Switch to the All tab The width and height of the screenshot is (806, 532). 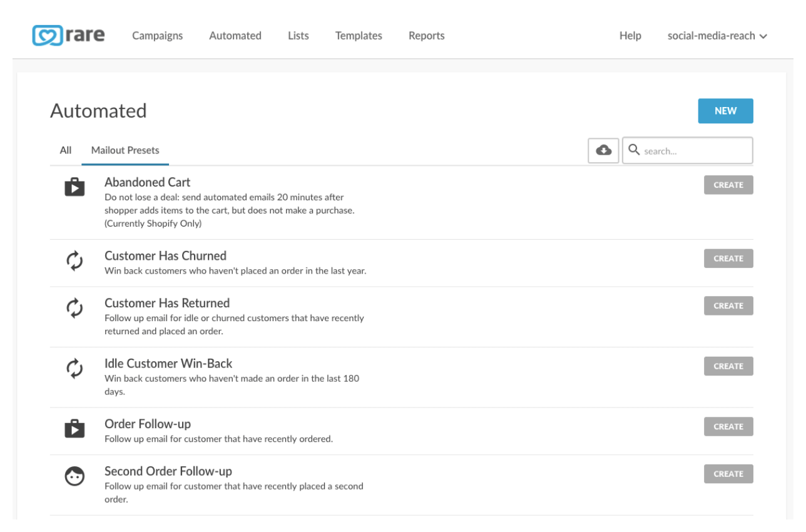[x=66, y=150]
